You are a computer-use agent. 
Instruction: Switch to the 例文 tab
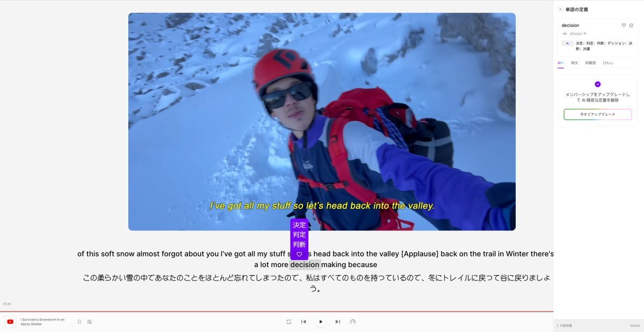tap(575, 63)
